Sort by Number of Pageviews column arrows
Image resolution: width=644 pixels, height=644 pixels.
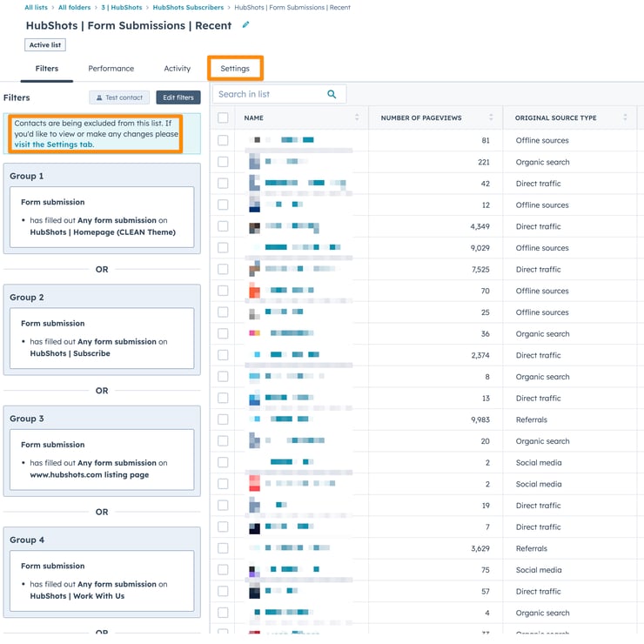(491, 117)
